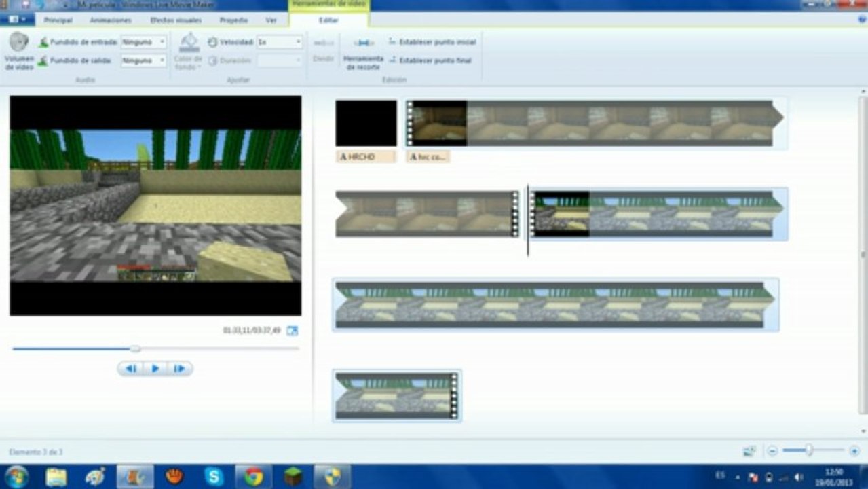868x489 pixels.
Task: Select the third-row long video clip
Action: point(555,305)
